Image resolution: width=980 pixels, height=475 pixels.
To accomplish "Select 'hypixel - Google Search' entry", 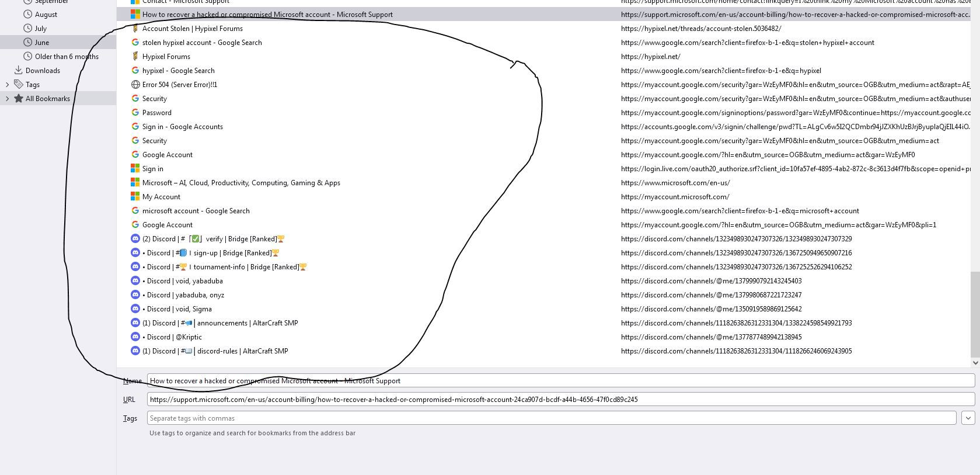I will pos(179,70).
